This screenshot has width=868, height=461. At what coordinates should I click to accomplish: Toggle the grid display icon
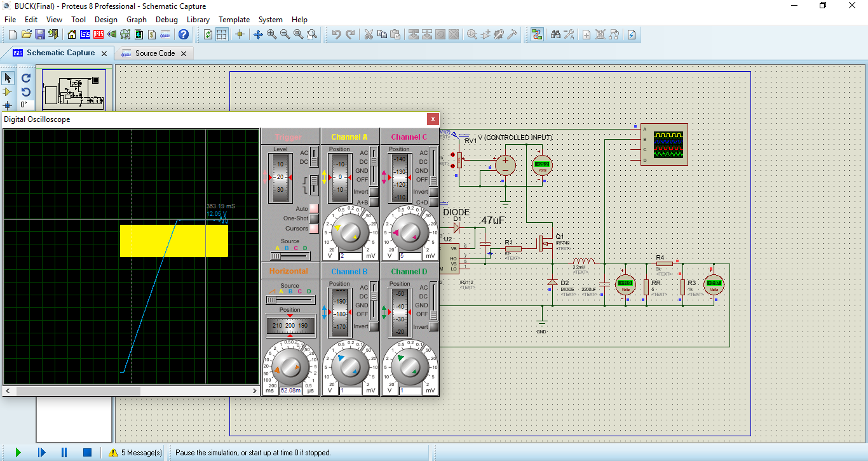coord(221,34)
